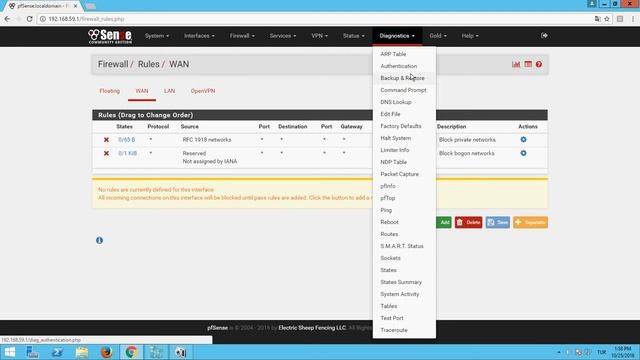The width and height of the screenshot is (640, 360).
Task: Open Command Prompt menu entry
Action: pyautogui.click(x=404, y=90)
